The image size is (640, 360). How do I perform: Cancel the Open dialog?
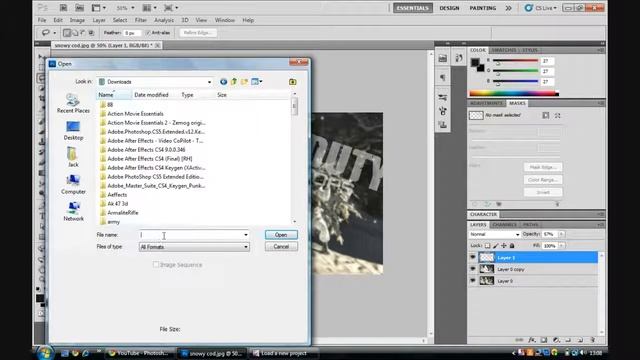point(281,247)
